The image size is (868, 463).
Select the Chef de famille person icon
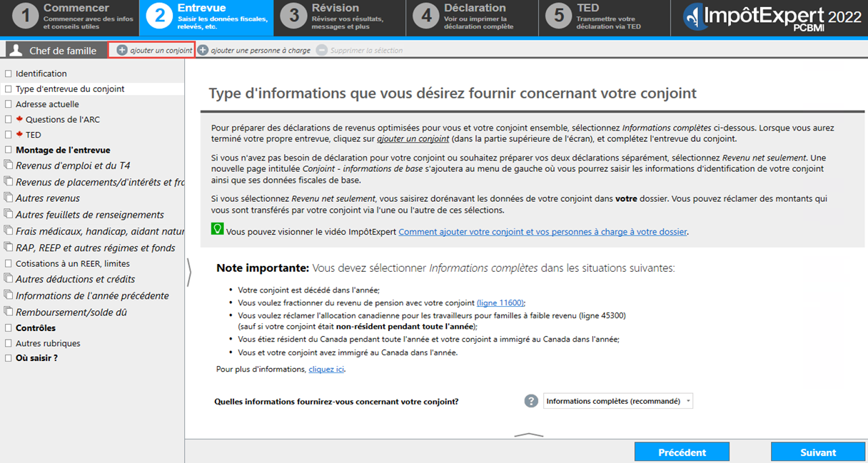click(16, 51)
